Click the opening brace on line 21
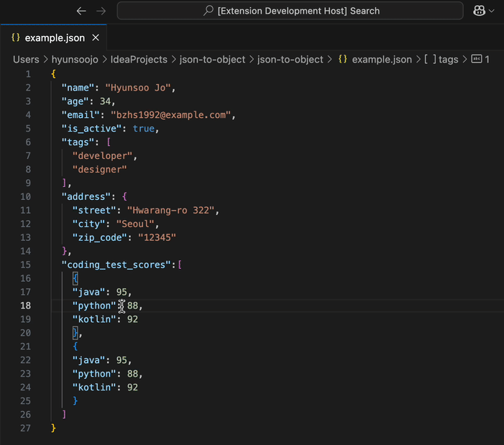The height and width of the screenshot is (445, 504). [75, 347]
